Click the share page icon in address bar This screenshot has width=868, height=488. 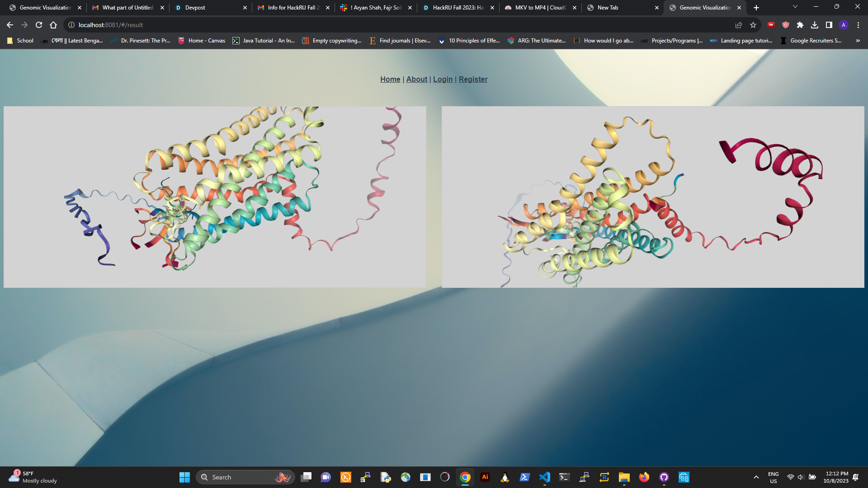point(739,25)
